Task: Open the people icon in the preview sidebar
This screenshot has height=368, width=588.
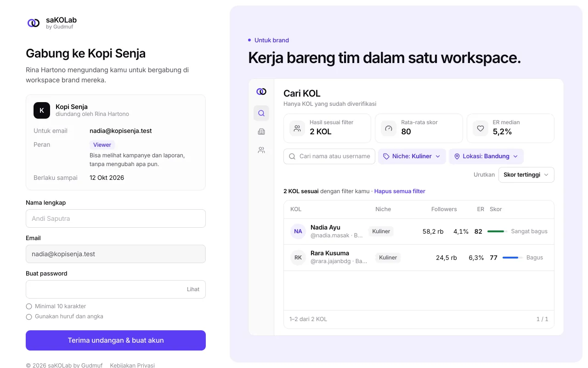Action: point(261,150)
